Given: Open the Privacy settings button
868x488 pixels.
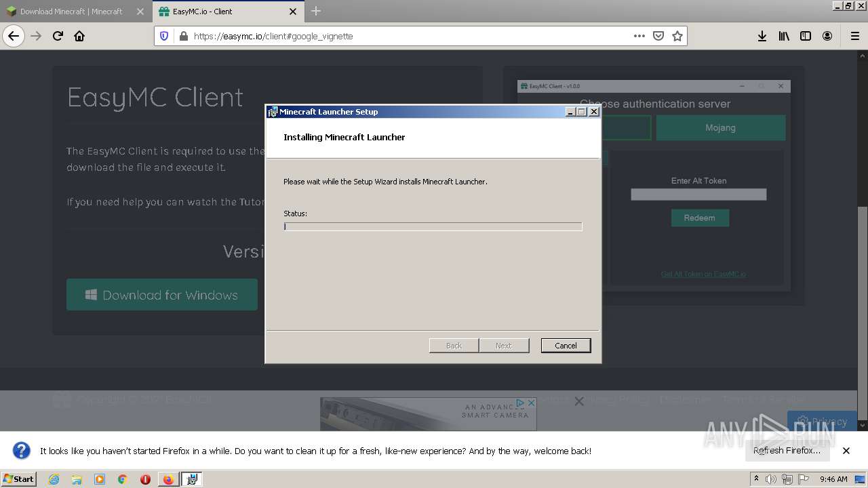Looking at the screenshot, I should [x=821, y=421].
